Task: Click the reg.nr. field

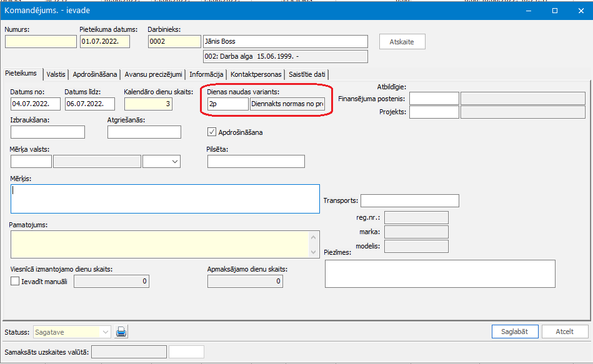Action: [416, 218]
